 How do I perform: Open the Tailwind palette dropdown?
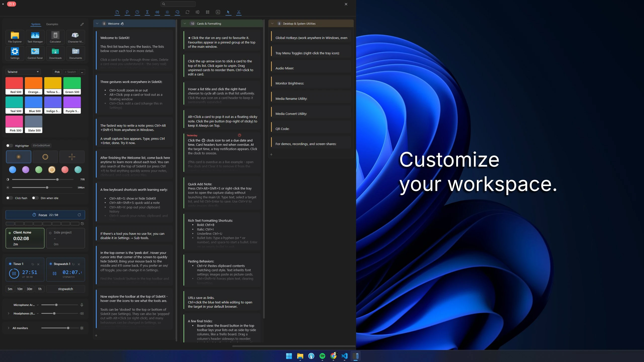pos(23,72)
